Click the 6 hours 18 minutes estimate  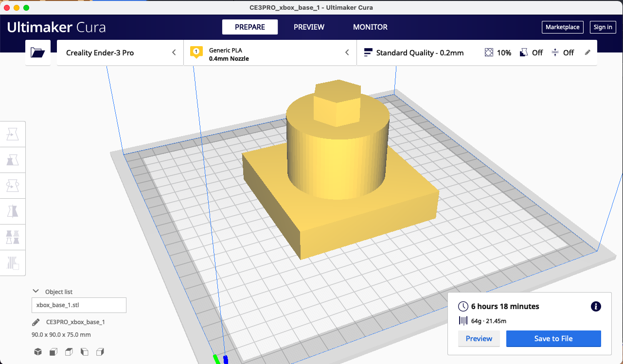pyautogui.click(x=505, y=307)
